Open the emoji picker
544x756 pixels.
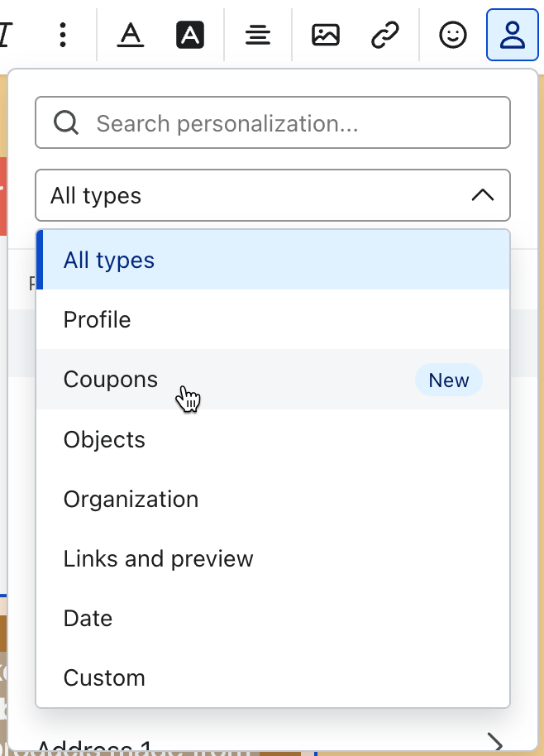pos(453,35)
